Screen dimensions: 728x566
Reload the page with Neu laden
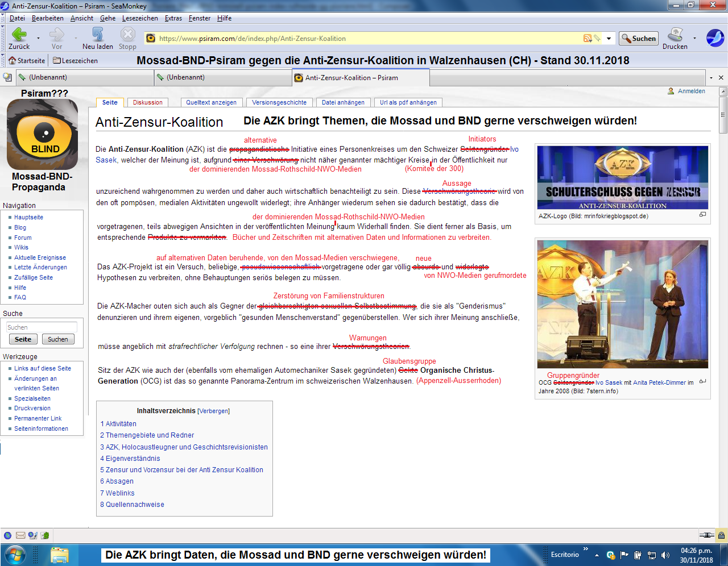98,38
